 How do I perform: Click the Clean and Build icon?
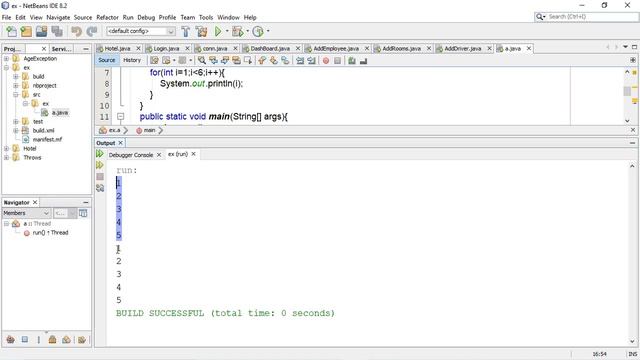tap(201, 31)
